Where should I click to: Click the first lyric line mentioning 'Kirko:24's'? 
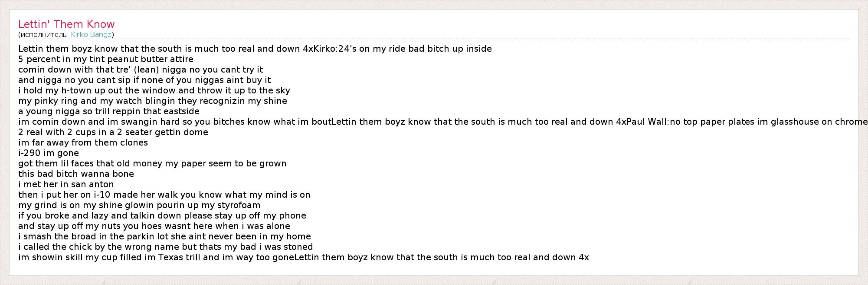(x=255, y=49)
